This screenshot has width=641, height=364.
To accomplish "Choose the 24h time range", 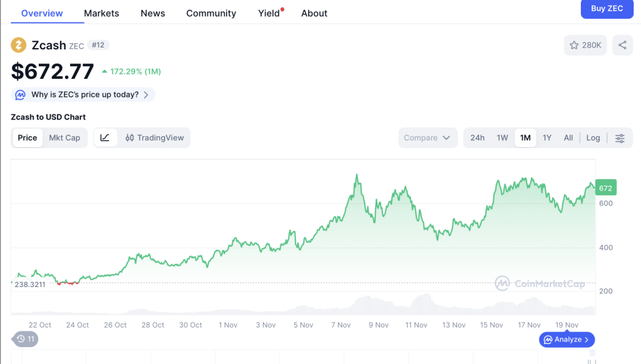I will click(x=478, y=138).
